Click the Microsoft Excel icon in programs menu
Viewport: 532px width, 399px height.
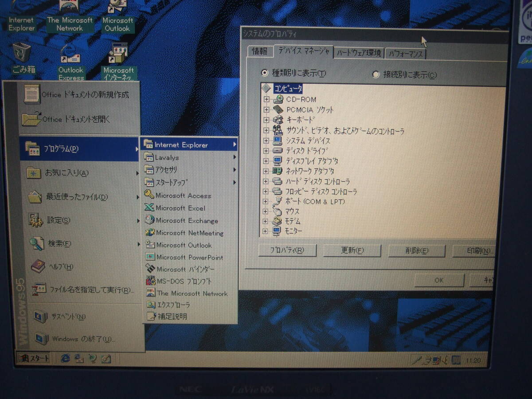click(x=149, y=207)
